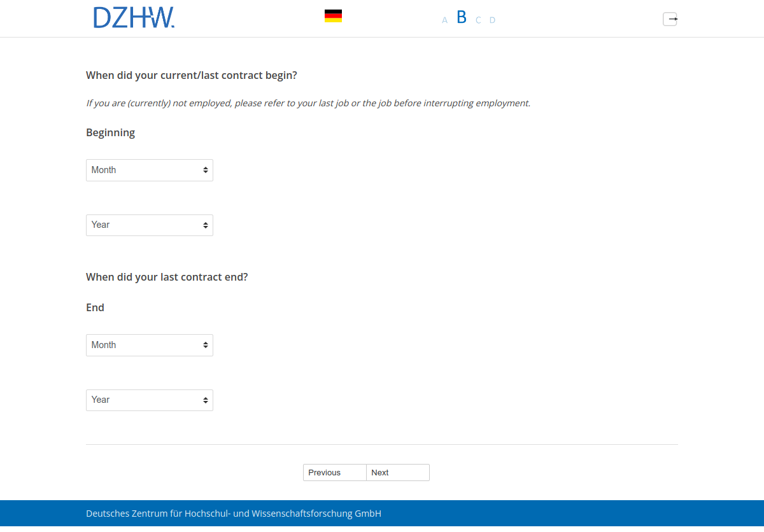Choose largest font size D

coord(492,20)
